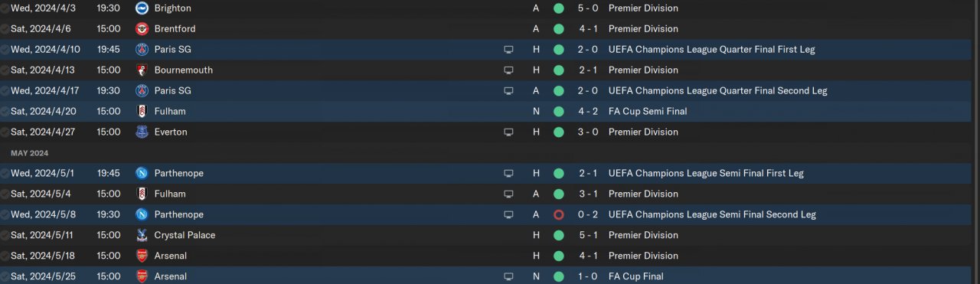Click the red loss indicator for Parthenope away

pyautogui.click(x=558, y=214)
